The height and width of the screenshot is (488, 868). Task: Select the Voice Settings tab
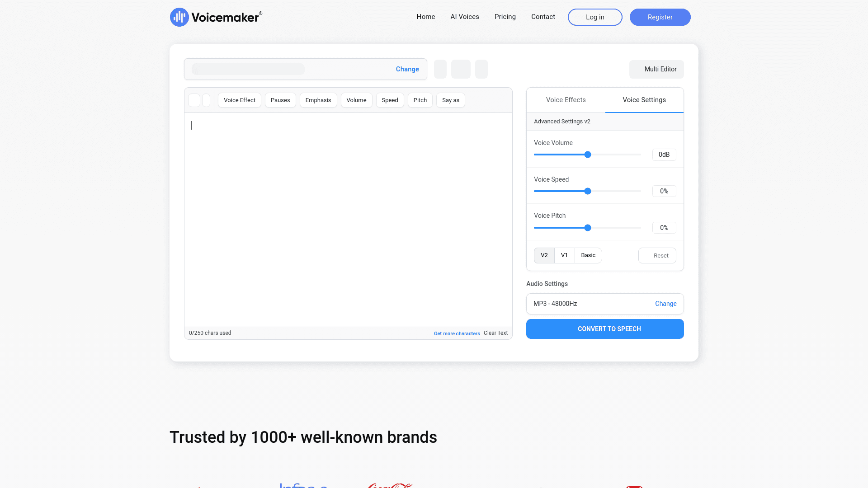click(x=644, y=100)
